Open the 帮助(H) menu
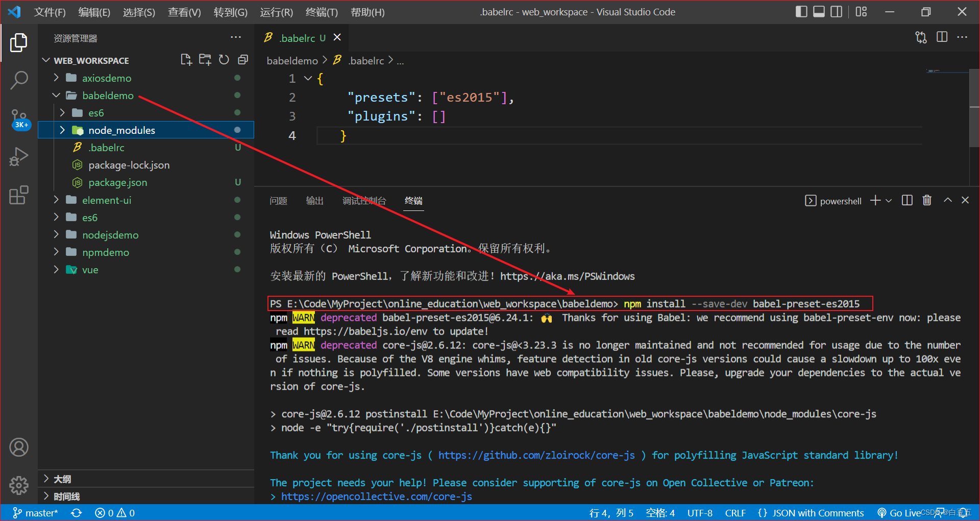The width and height of the screenshot is (980, 521). (x=367, y=12)
